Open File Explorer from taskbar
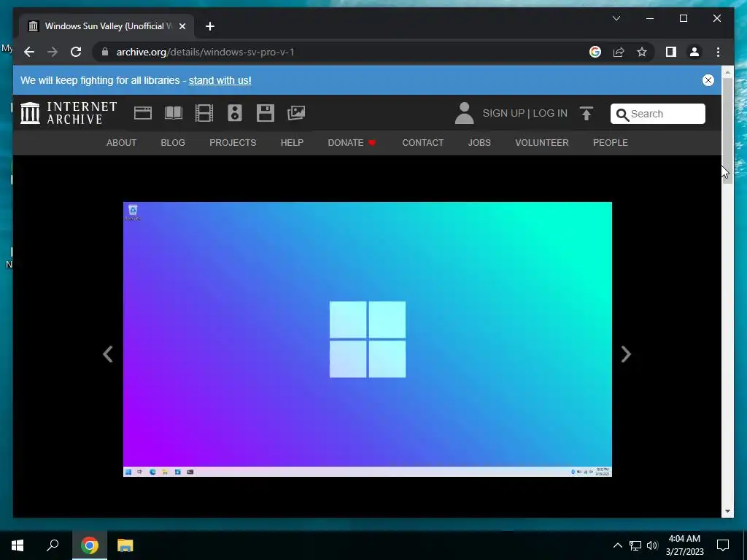 125,545
